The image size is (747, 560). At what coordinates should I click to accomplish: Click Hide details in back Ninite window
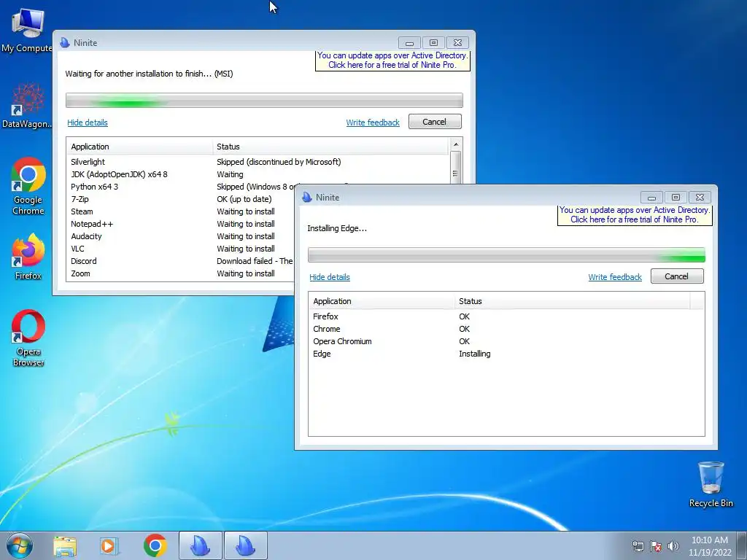(x=88, y=122)
